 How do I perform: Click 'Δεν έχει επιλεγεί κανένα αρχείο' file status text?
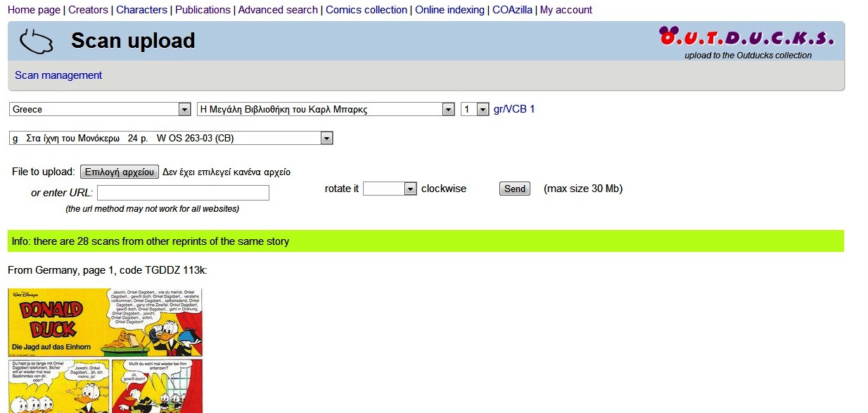[226, 172]
